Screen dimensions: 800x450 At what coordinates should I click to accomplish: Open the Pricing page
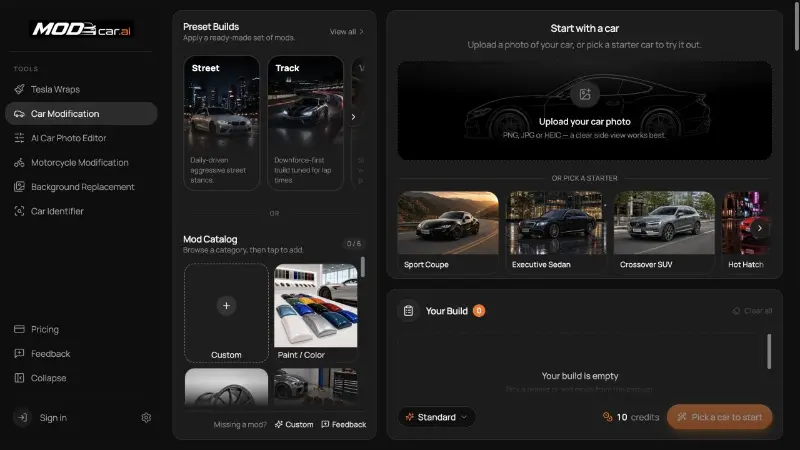tap(81, 329)
